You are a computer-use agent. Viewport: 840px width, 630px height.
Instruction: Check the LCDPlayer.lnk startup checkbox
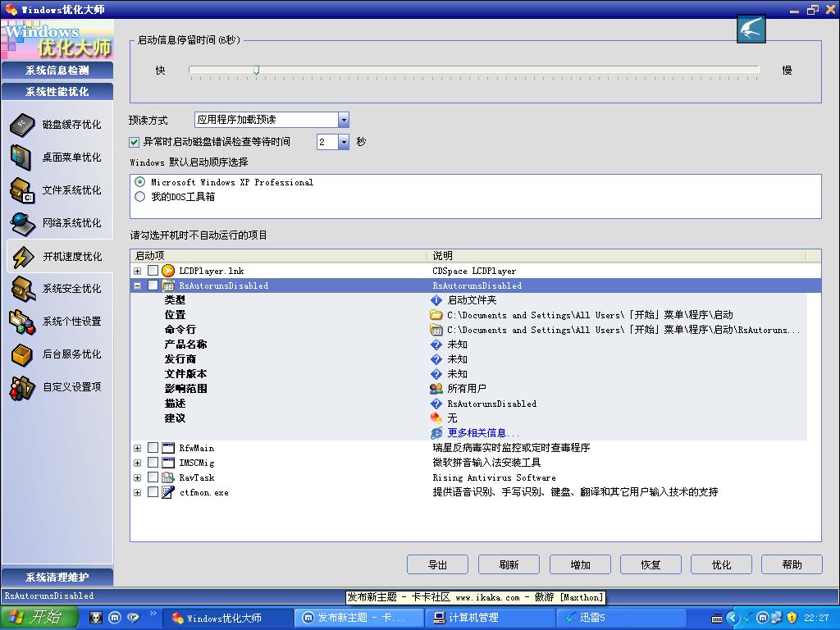[x=153, y=271]
